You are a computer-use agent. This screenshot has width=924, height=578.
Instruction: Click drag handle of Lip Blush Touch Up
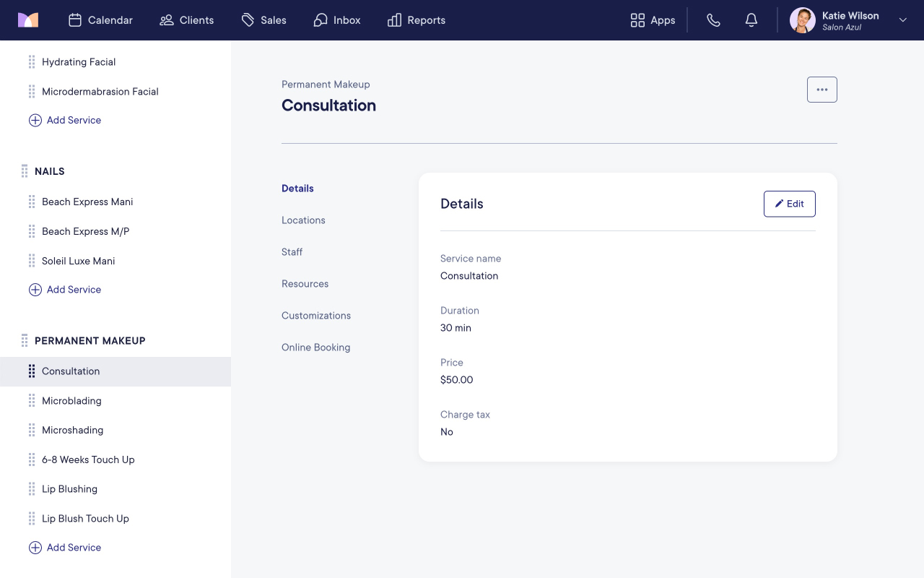(x=32, y=519)
